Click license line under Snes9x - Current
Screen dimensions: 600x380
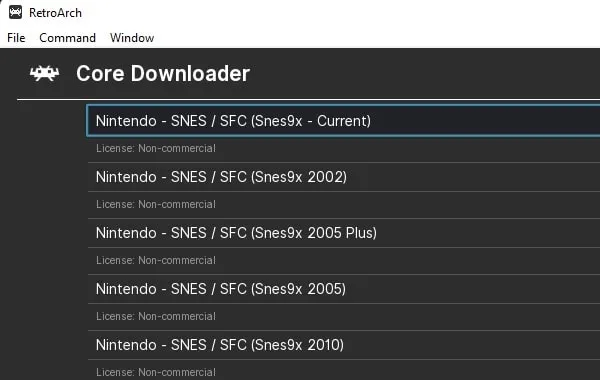pos(156,148)
